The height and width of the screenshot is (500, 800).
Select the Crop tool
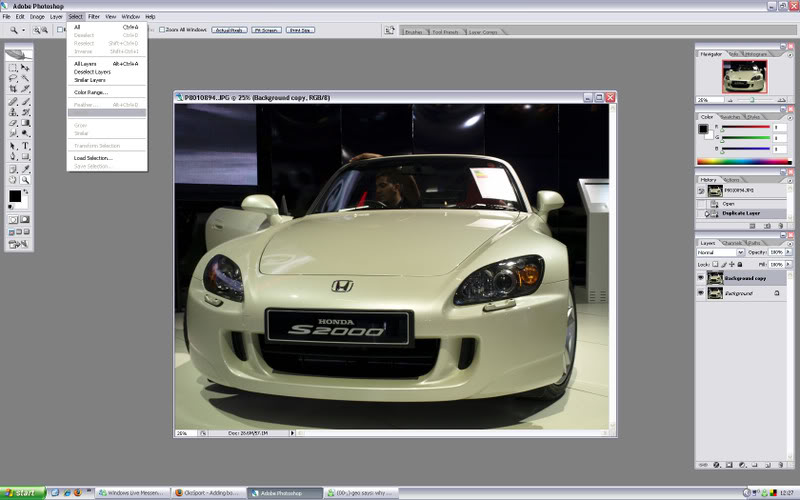pos(13,89)
